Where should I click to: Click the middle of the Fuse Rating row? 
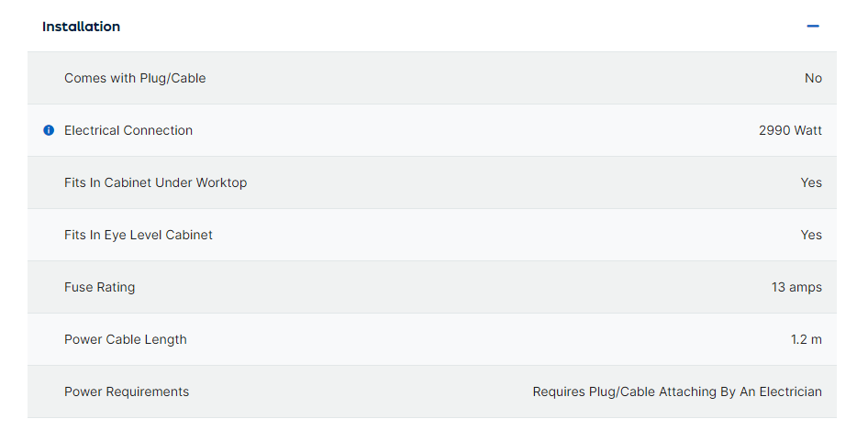(432, 287)
